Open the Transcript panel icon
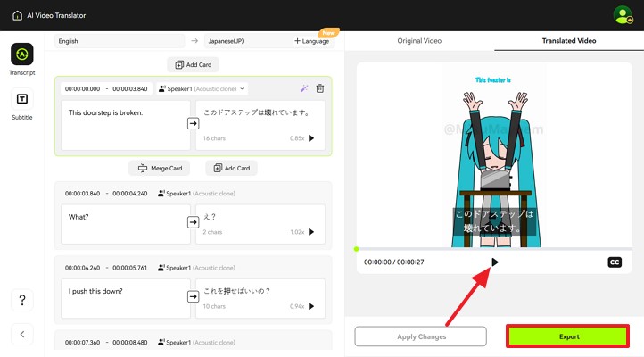Screen dimensions: 644x357 pyautogui.click(x=22, y=55)
